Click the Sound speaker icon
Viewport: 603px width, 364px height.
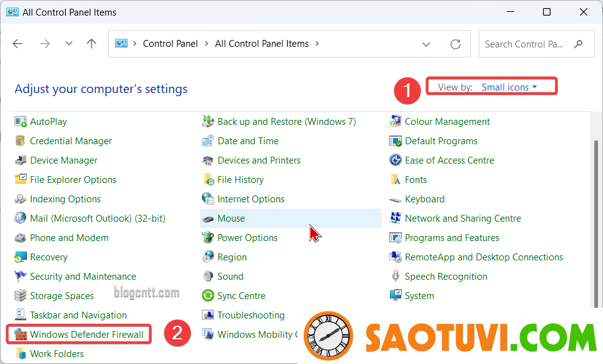click(x=208, y=277)
